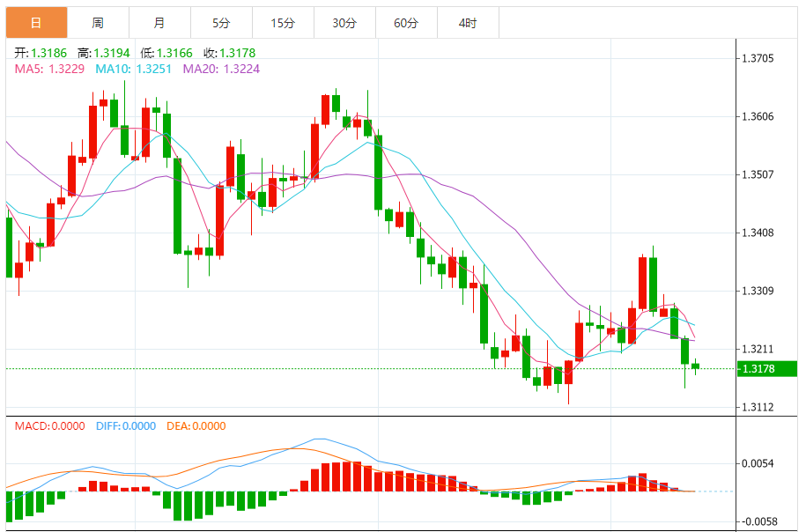The height and width of the screenshot is (532, 806).
Task: Click the 1.3705 price axis label
Action: 758,59
